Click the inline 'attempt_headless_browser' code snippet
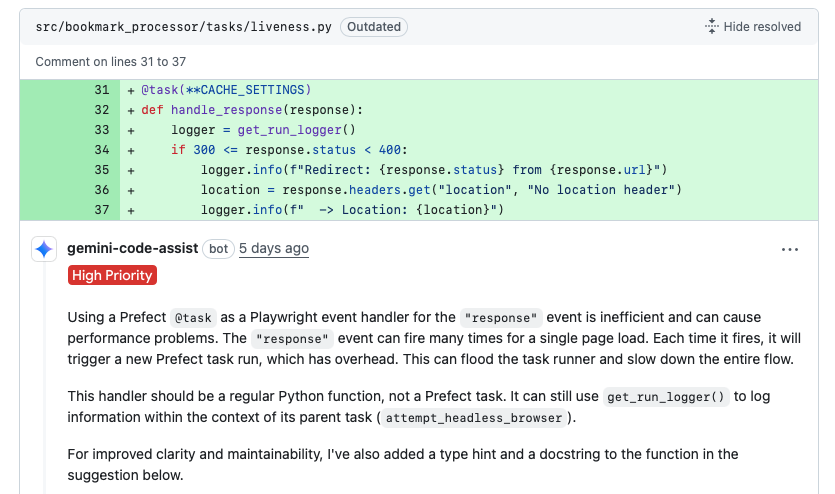 [x=474, y=418]
